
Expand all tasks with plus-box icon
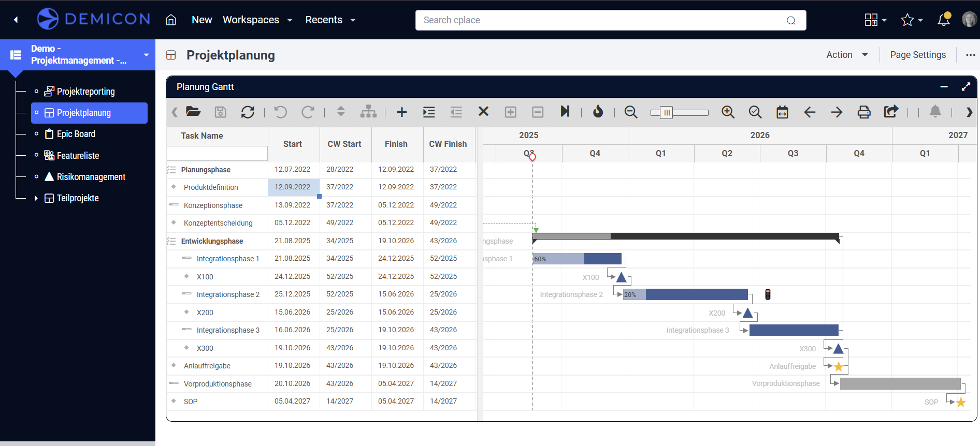(x=511, y=112)
